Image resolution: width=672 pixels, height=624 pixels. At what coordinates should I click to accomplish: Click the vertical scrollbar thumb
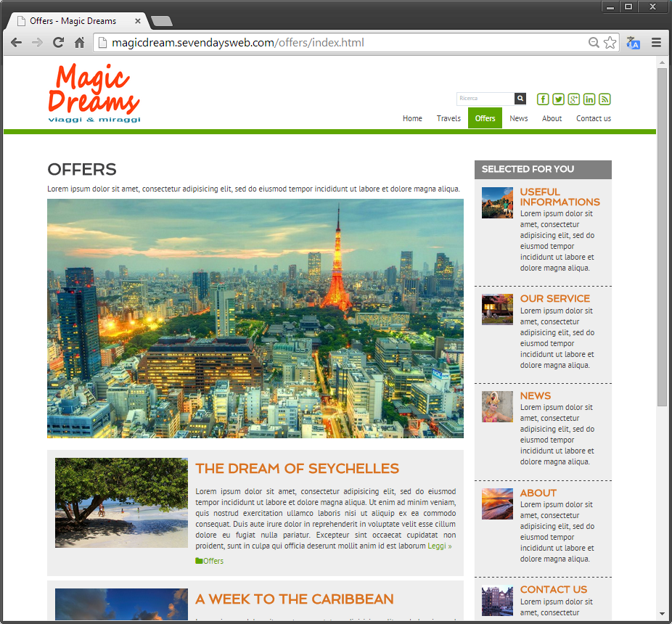662,237
